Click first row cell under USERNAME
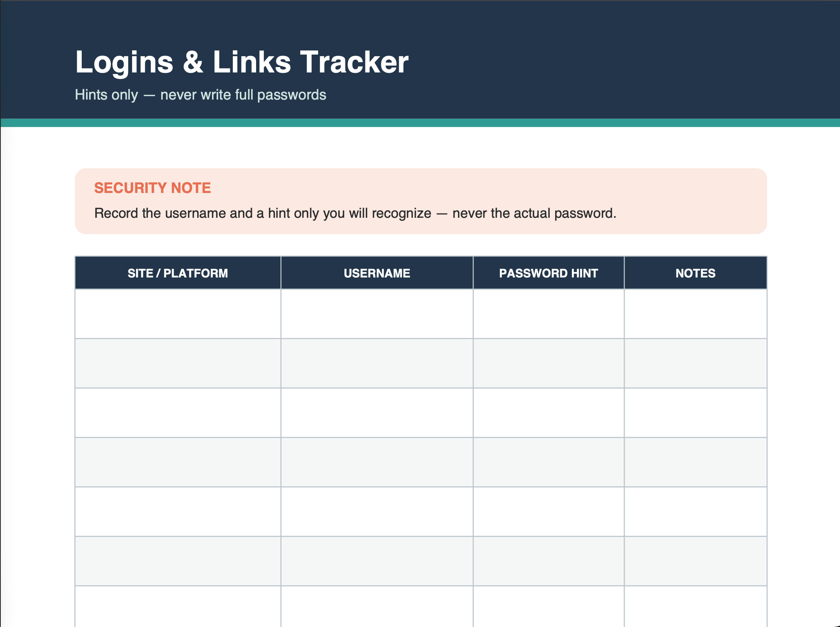This screenshot has height=627, width=840. 377,314
